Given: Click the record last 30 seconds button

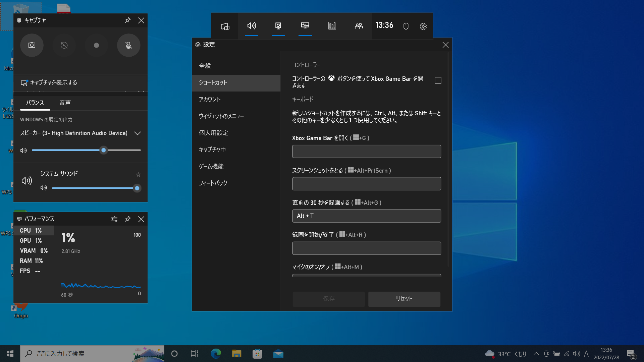Looking at the screenshot, I should point(64,45).
